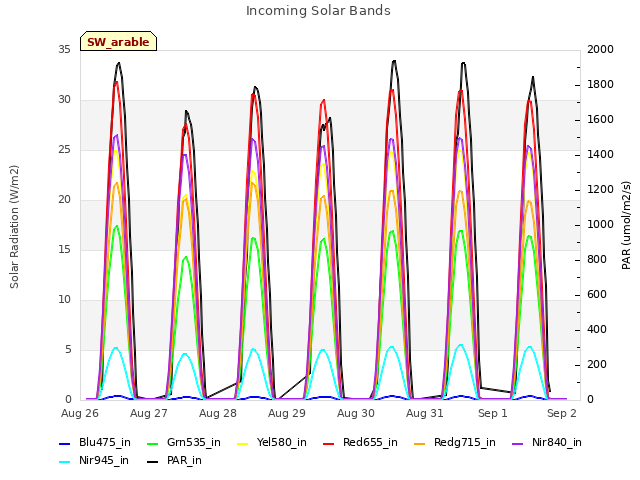This screenshot has width=640, height=480.
Task: Click the 600 right axis tick label
Action: click(597, 295)
